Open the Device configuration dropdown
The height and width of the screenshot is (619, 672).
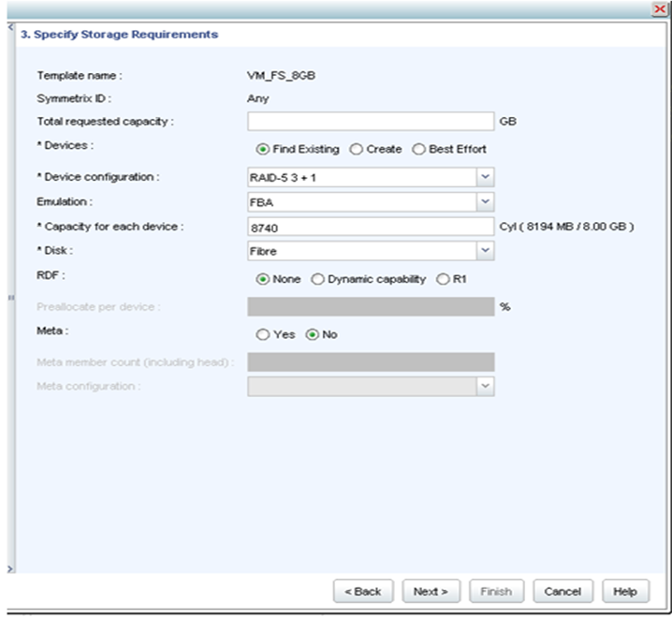(x=485, y=177)
